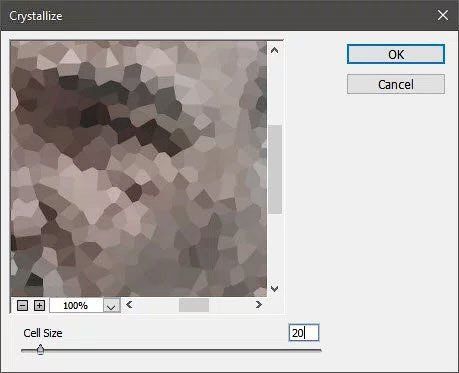This screenshot has height=373, width=459.
Task: Click the preview scroll left arrow
Action: pos(129,304)
